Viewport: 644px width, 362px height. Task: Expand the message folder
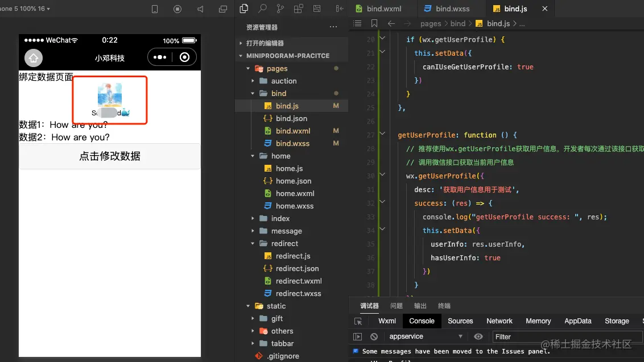(x=292, y=231)
